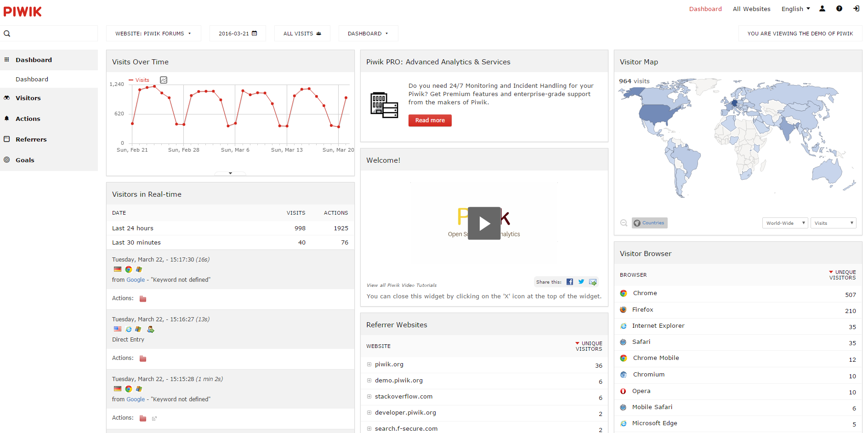Viewport: 868px width, 433px height.
Task: Click the German flag icon of 15:17:30 visit
Action: click(x=118, y=269)
